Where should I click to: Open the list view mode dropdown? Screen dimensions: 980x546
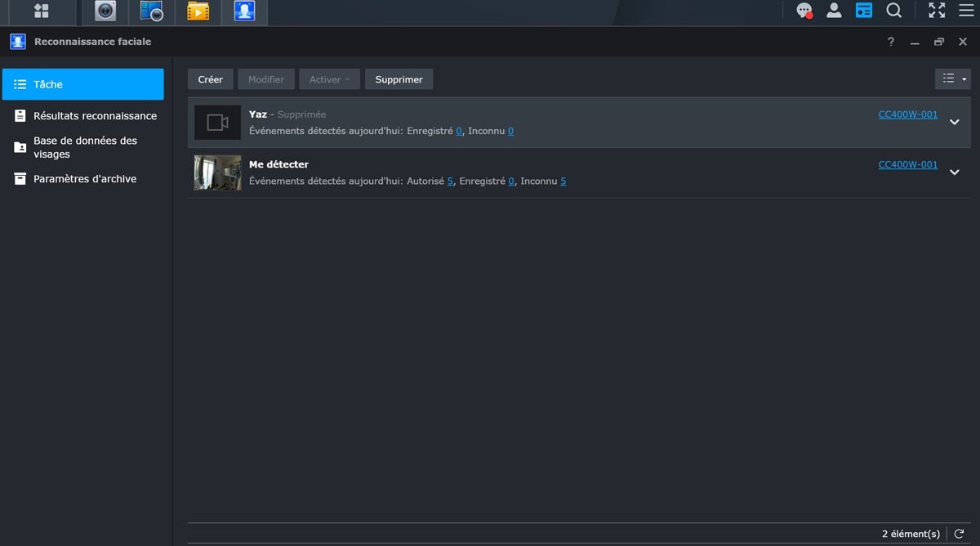[x=953, y=78]
